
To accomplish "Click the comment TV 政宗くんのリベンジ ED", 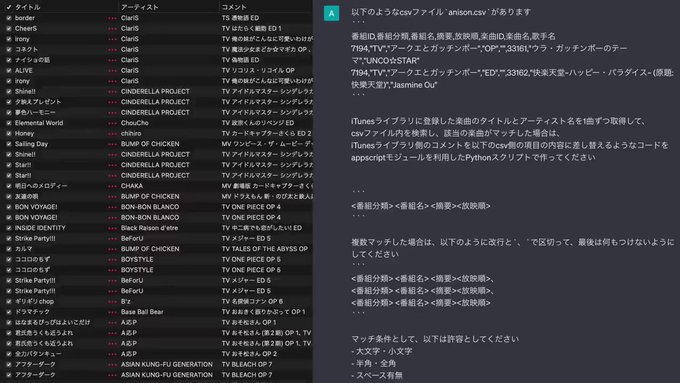I will (x=258, y=123).
